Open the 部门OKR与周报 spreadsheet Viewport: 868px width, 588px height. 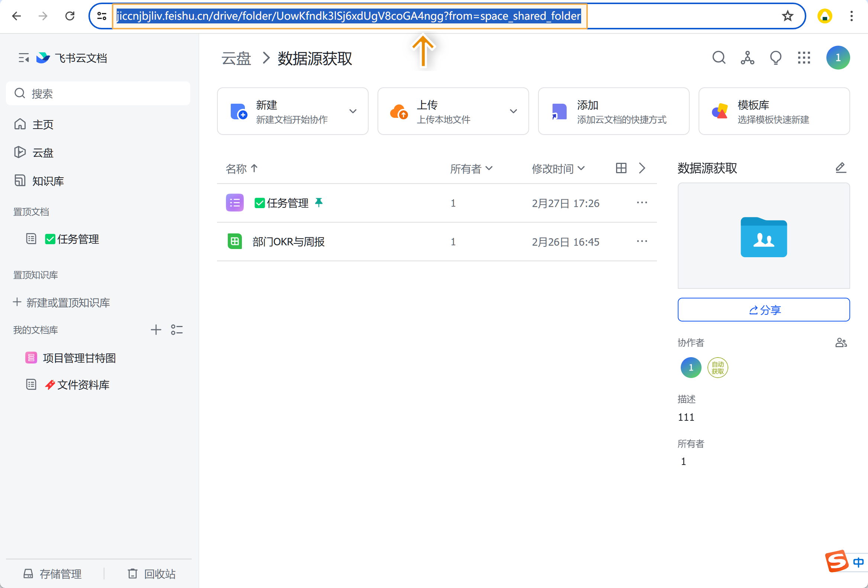pyautogui.click(x=288, y=242)
